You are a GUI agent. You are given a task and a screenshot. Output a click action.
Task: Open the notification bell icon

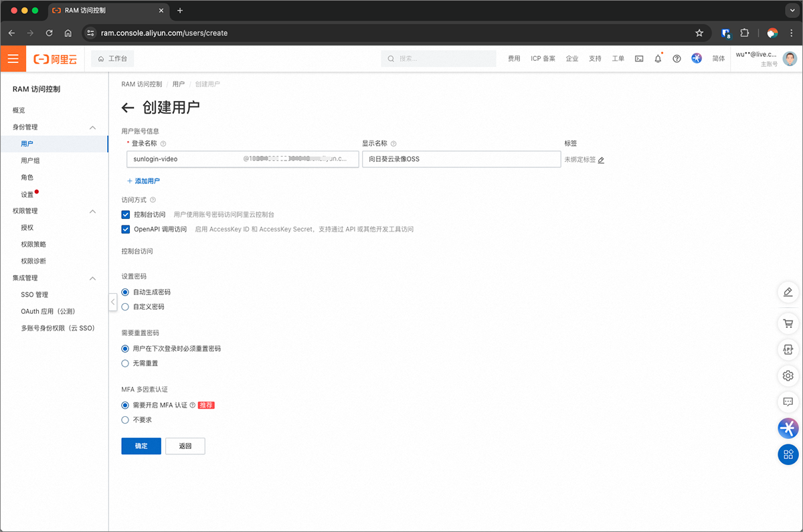pyautogui.click(x=658, y=59)
